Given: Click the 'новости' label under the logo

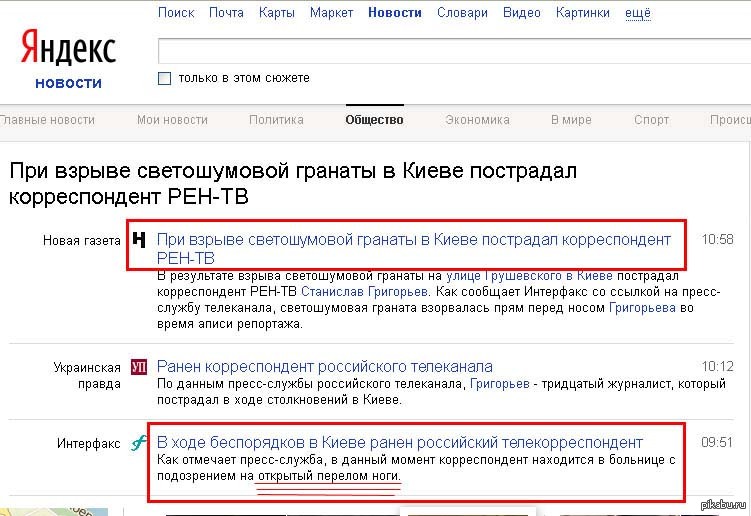Looking at the screenshot, I should 68,83.
